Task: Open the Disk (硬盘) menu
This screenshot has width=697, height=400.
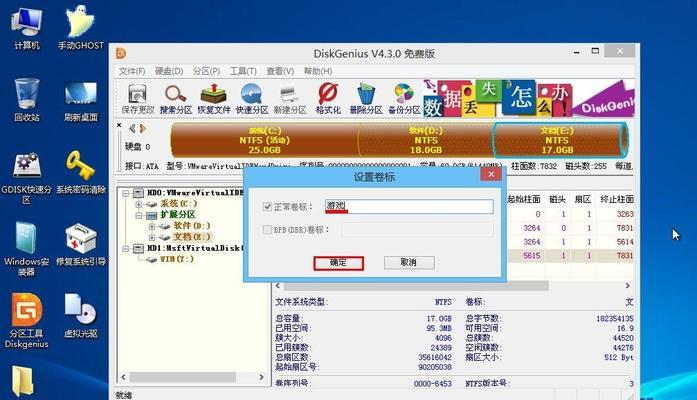Action: (169, 71)
